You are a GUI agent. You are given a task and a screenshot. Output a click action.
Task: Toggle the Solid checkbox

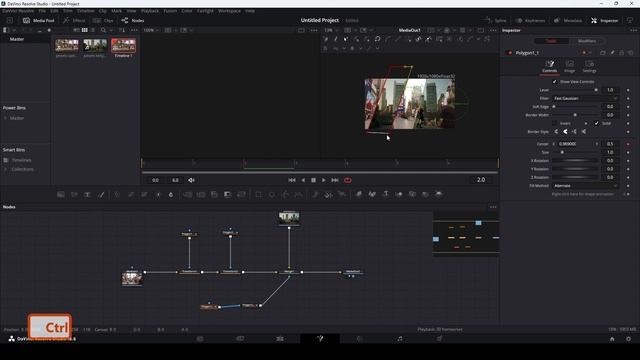(x=596, y=123)
